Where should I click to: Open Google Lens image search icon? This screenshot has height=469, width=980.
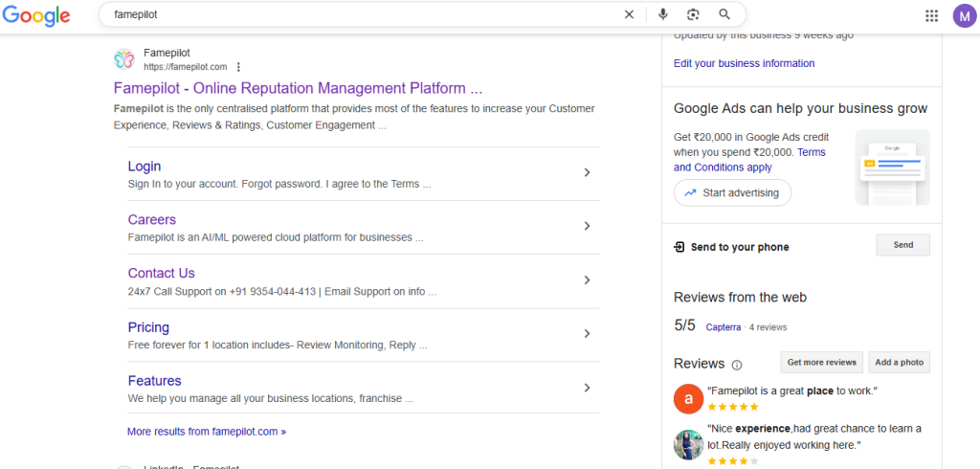click(x=693, y=14)
